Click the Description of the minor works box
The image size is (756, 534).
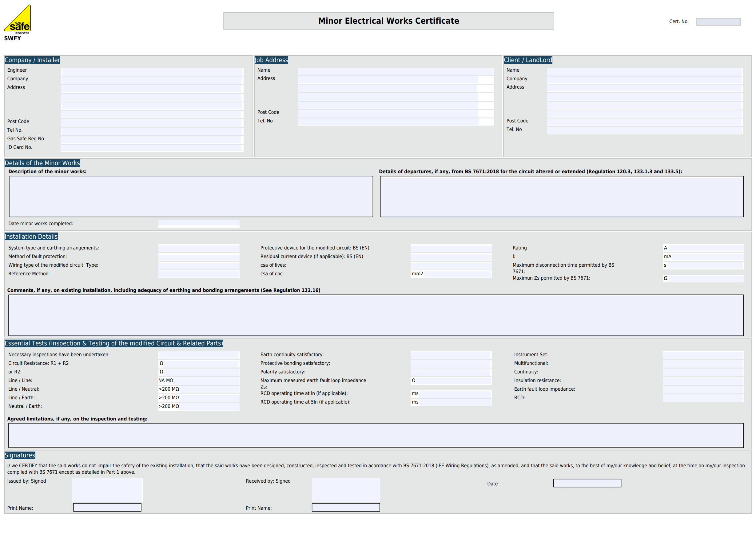pos(190,196)
